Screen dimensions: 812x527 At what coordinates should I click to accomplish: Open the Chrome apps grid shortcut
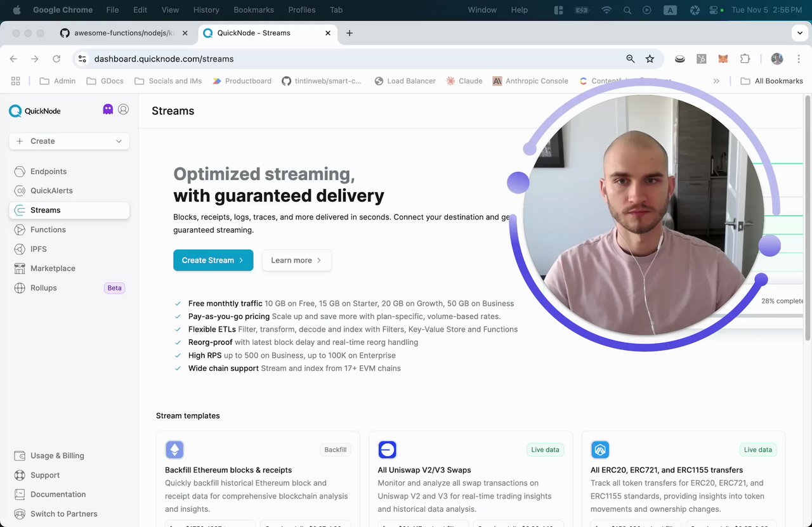point(16,81)
